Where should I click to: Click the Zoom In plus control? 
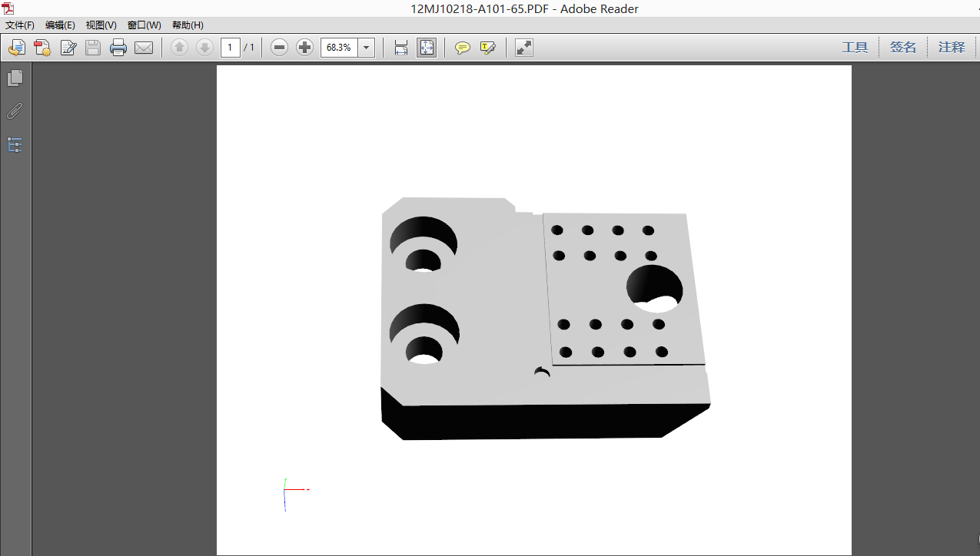coord(304,47)
